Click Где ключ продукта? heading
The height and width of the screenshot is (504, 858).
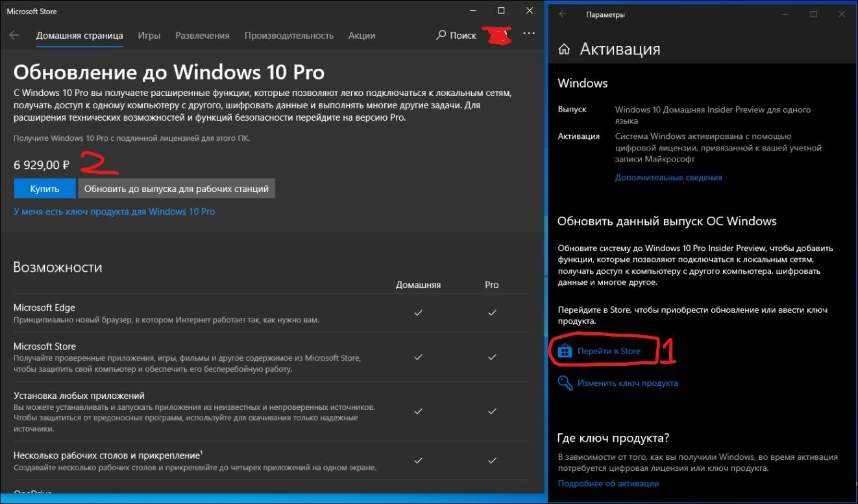click(613, 438)
